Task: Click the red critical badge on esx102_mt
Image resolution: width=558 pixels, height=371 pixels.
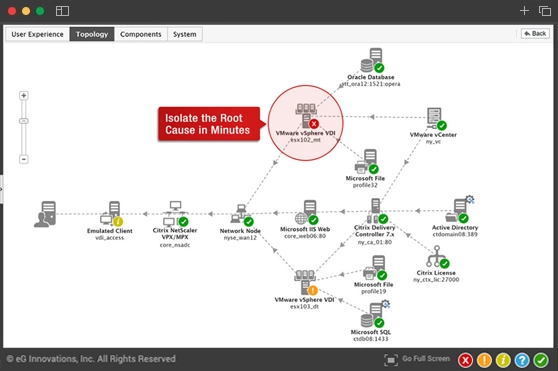Action: click(314, 124)
